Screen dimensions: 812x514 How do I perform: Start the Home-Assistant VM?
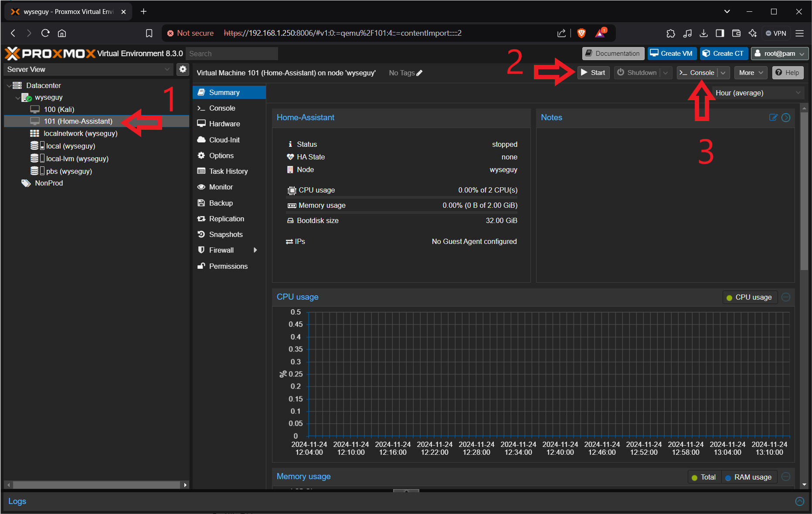point(593,73)
